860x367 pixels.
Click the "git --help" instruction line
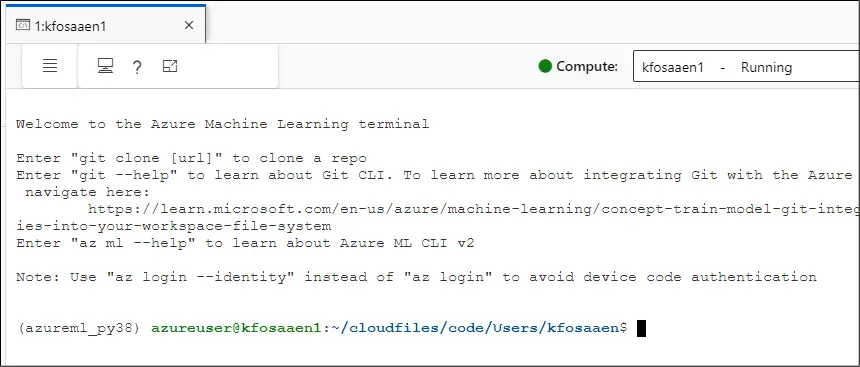tap(438, 175)
